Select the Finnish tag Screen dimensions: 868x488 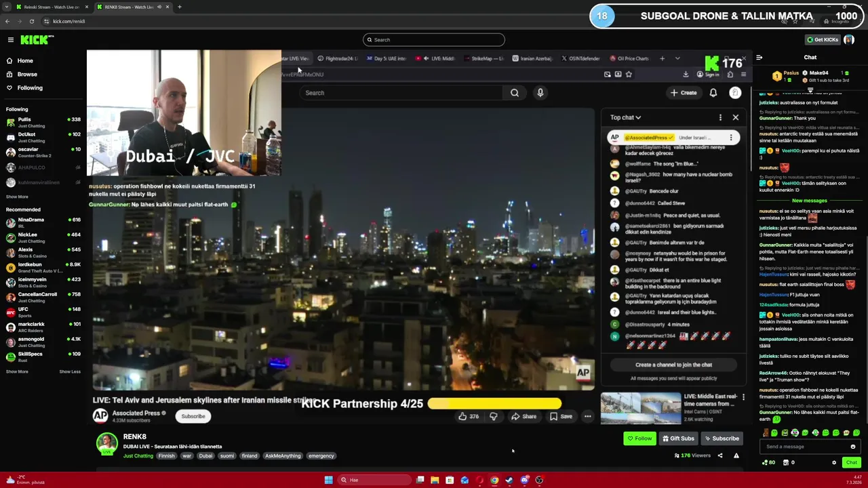pyautogui.click(x=167, y=456)
